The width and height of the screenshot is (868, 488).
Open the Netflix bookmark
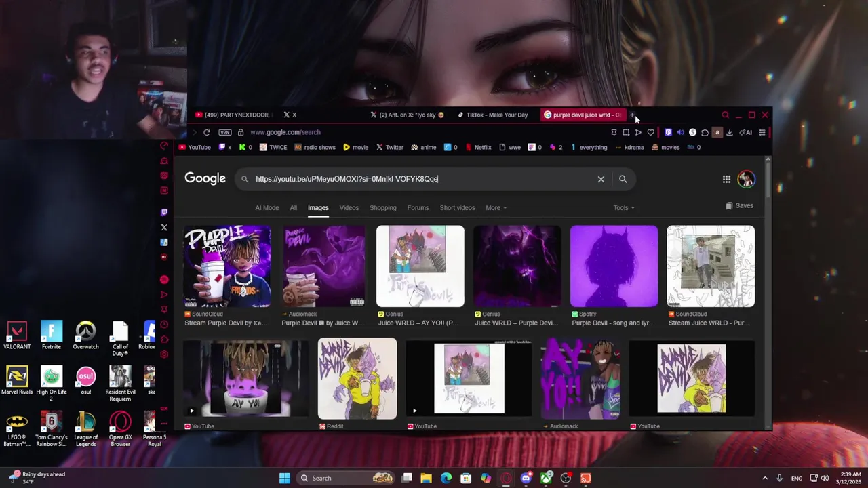477,147
